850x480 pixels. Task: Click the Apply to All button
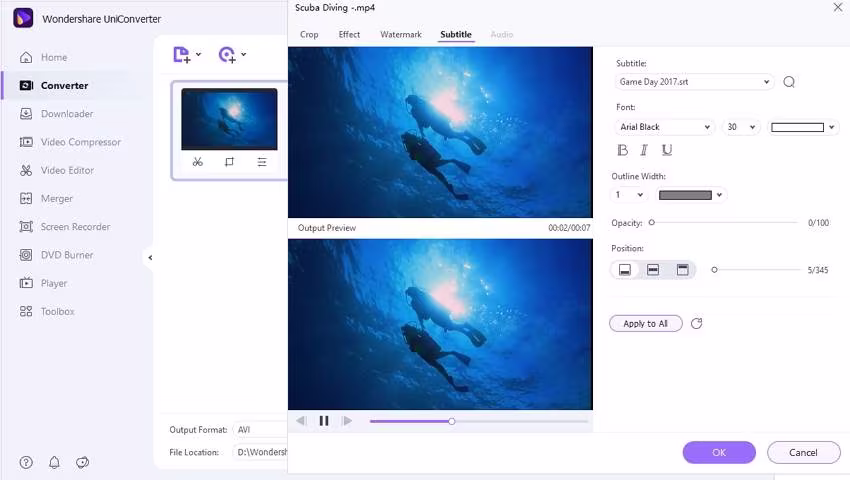646,323
